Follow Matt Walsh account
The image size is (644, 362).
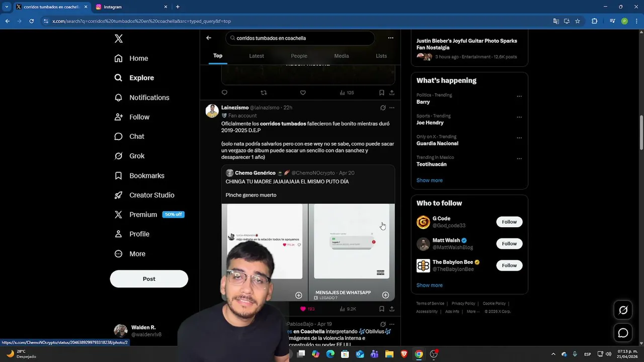pos(509,244)
